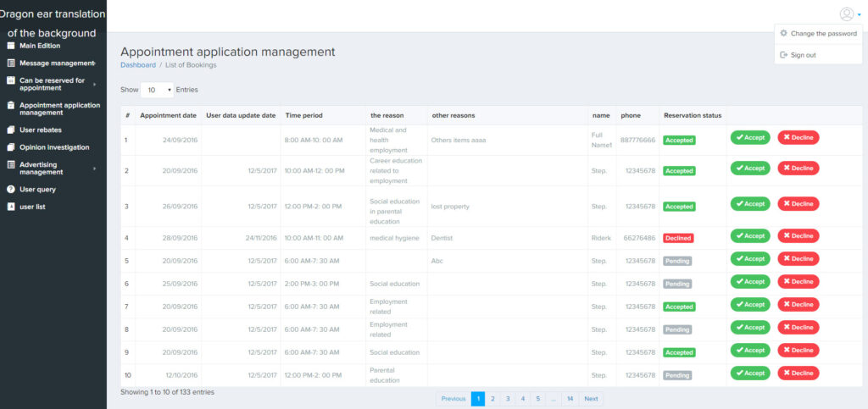The height and width of the screenshot is (409, 868).
Task: Select the phone cell 887776666
Action: coord(637,141)
